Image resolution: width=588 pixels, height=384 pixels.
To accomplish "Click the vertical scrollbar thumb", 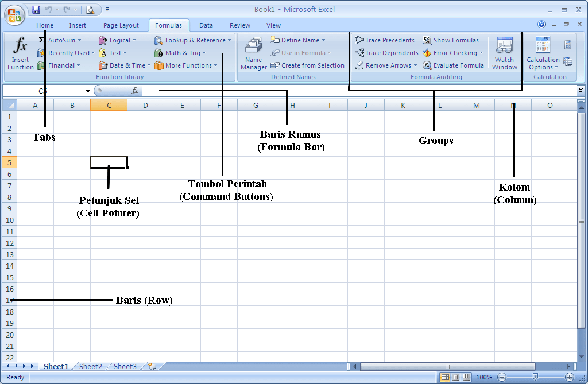I will pyautogui.click(x=581, y=221).
